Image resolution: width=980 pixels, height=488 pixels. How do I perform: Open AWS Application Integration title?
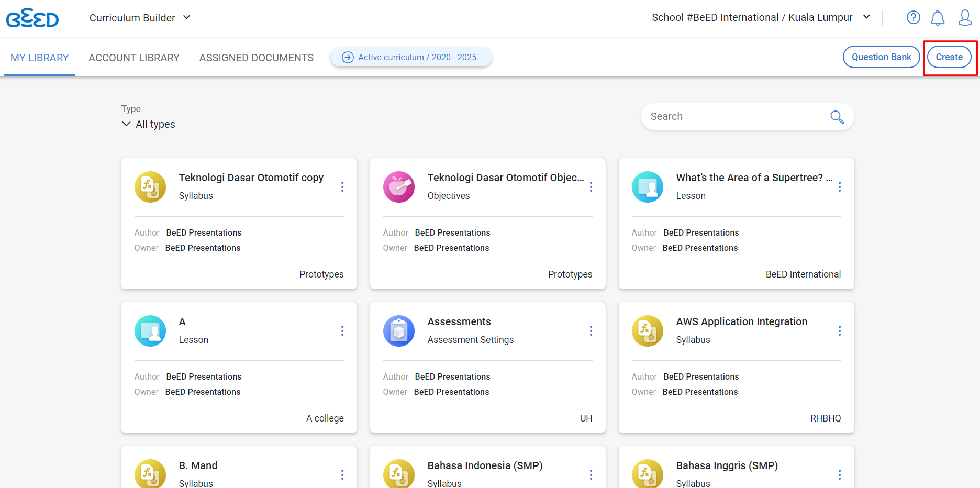tap(742, 321)
